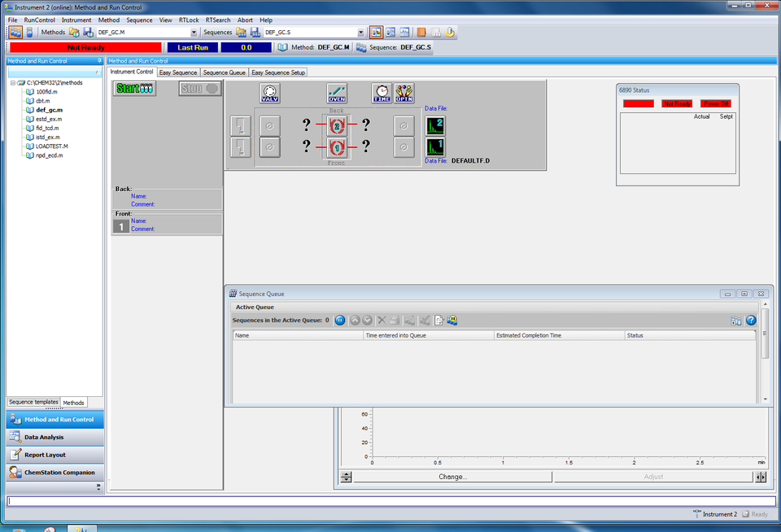Viewport: 781px width, 532px height.
Task: Toggle pause on the Active Queue
Action: [x=339, y=321]
